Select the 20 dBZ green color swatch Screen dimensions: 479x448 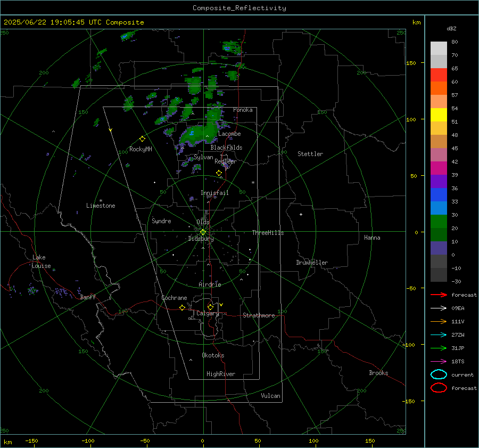click(x=439, y=222)
